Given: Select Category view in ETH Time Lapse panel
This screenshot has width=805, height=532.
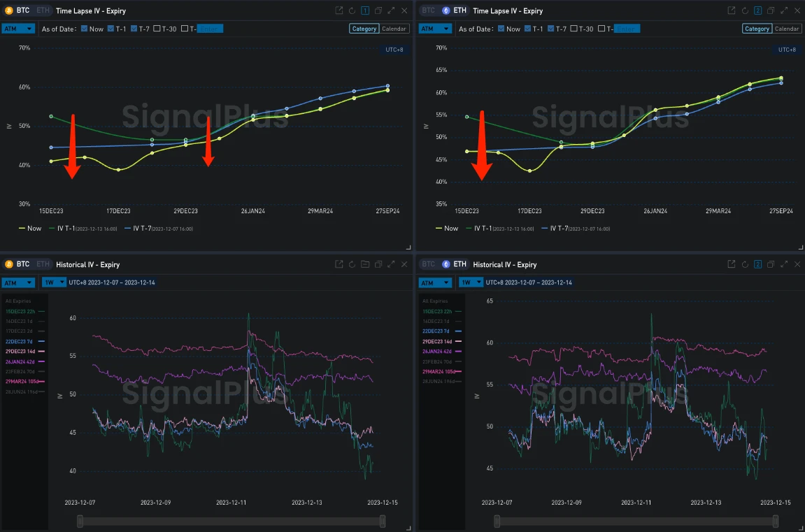Looking at the screenshot, I should pos(757,29).
